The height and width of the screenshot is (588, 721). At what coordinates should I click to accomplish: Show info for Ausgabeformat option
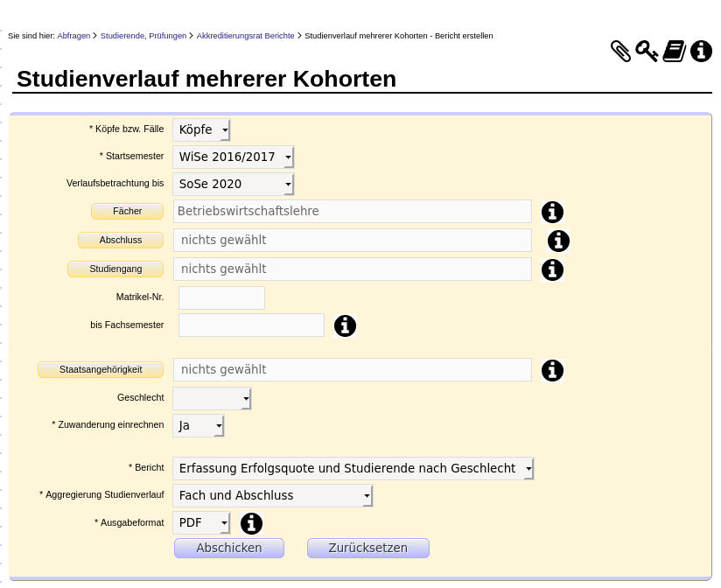(251, 523)
